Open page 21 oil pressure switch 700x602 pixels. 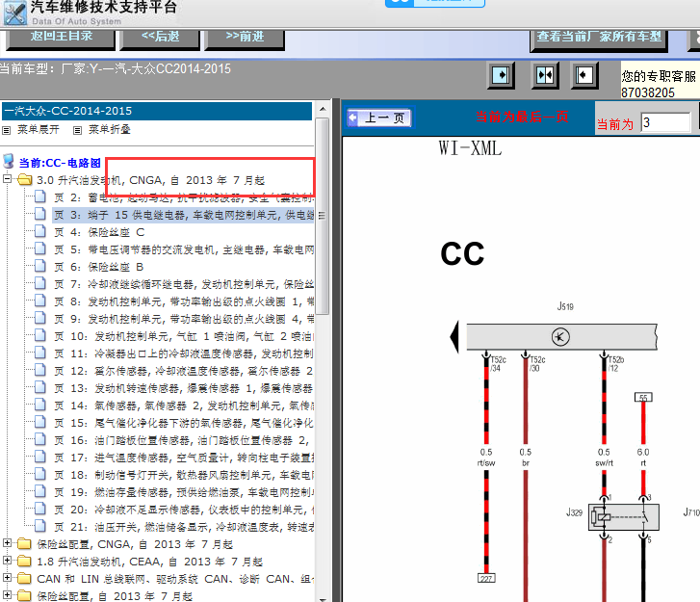(x=184, y=527)
